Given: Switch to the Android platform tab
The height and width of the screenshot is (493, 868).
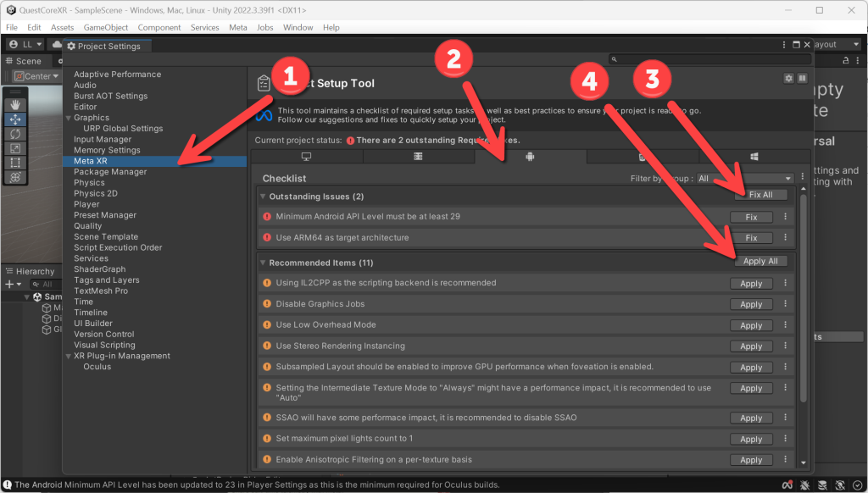Looking at the screenshot, I should [531, 157].
